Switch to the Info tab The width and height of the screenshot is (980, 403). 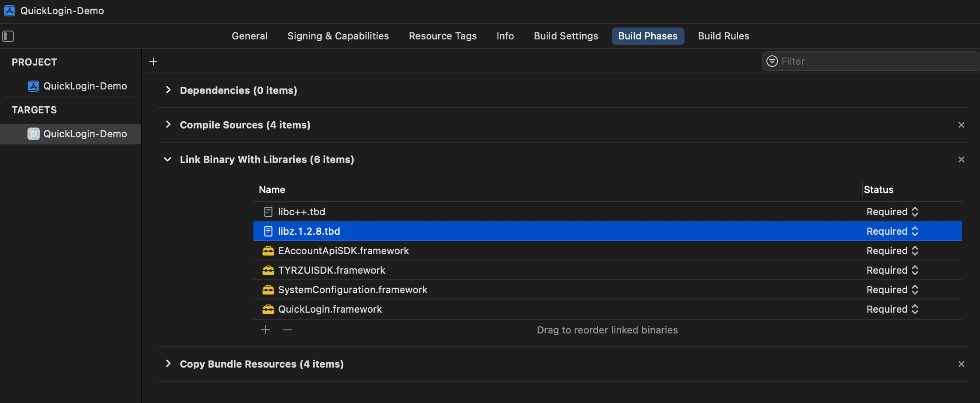pyautogui.click(x=505, y=36)
